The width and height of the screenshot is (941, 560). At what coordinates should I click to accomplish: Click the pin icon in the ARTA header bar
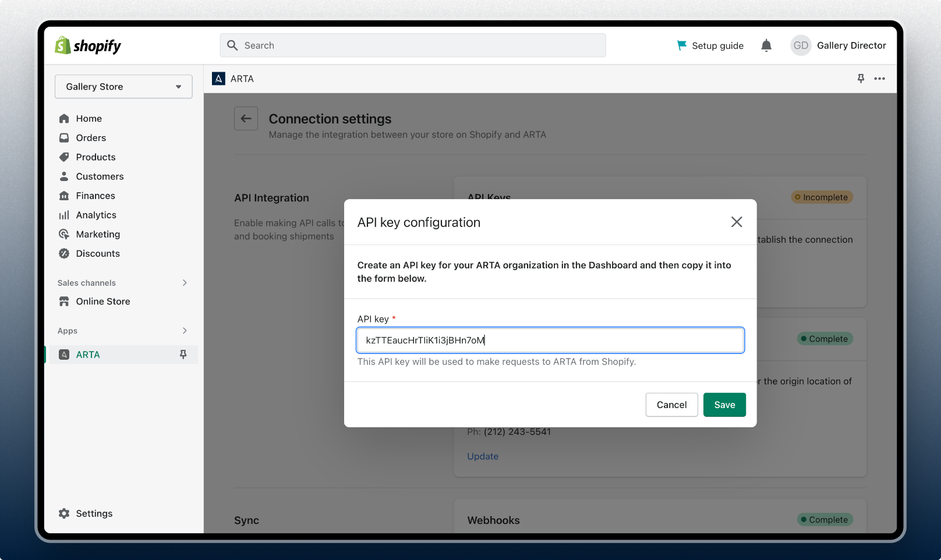[x=860, y=79]
